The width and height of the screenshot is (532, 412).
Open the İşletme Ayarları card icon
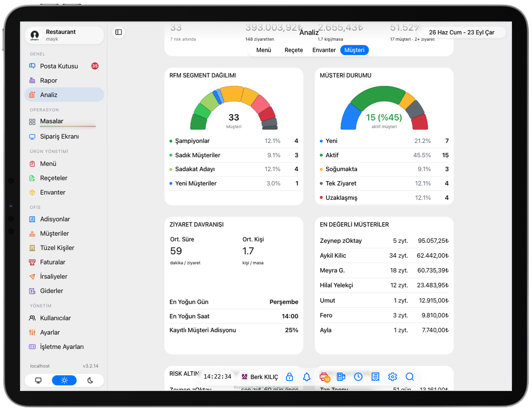tap(32, 347)
